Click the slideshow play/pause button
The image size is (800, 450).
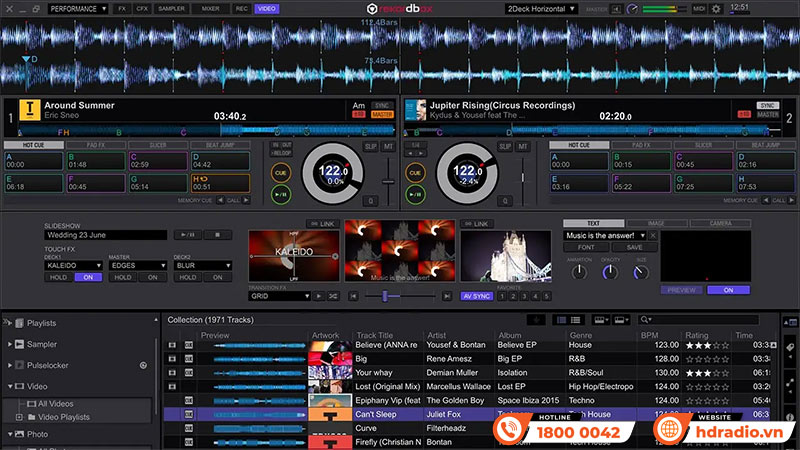[185, 235]
